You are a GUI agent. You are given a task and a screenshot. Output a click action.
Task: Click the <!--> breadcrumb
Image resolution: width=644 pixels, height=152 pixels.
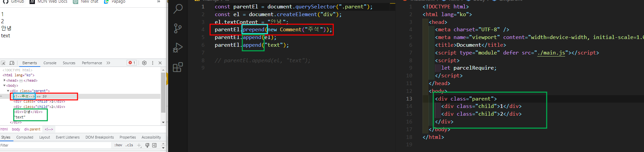point(49,129)
